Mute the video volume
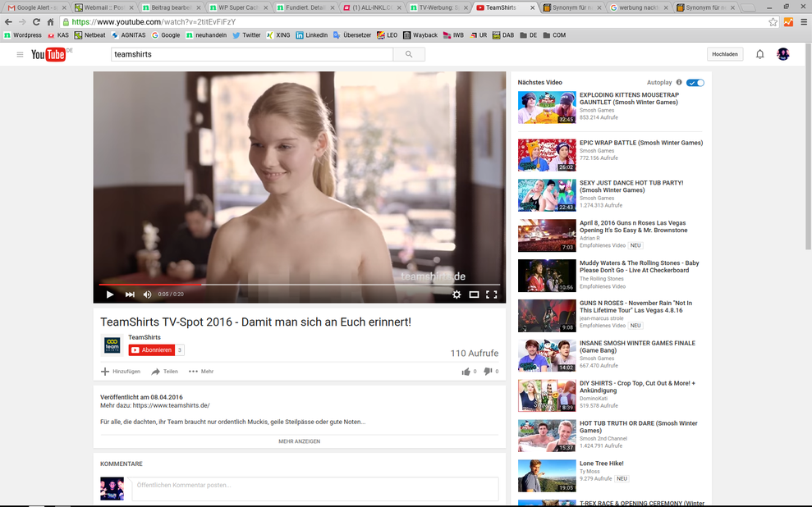 pyautogui.click(x=147, y=295)
